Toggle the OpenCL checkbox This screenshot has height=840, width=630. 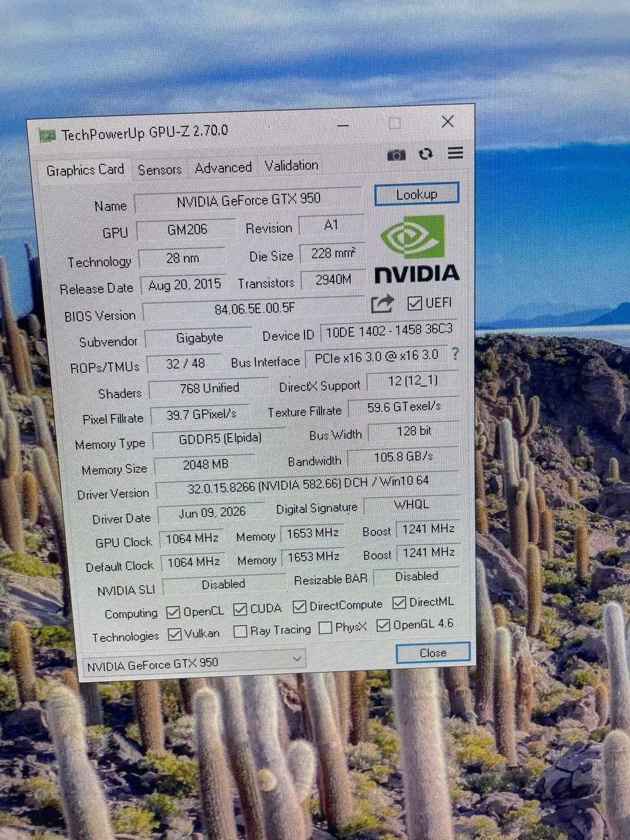[x=173, y=612]
